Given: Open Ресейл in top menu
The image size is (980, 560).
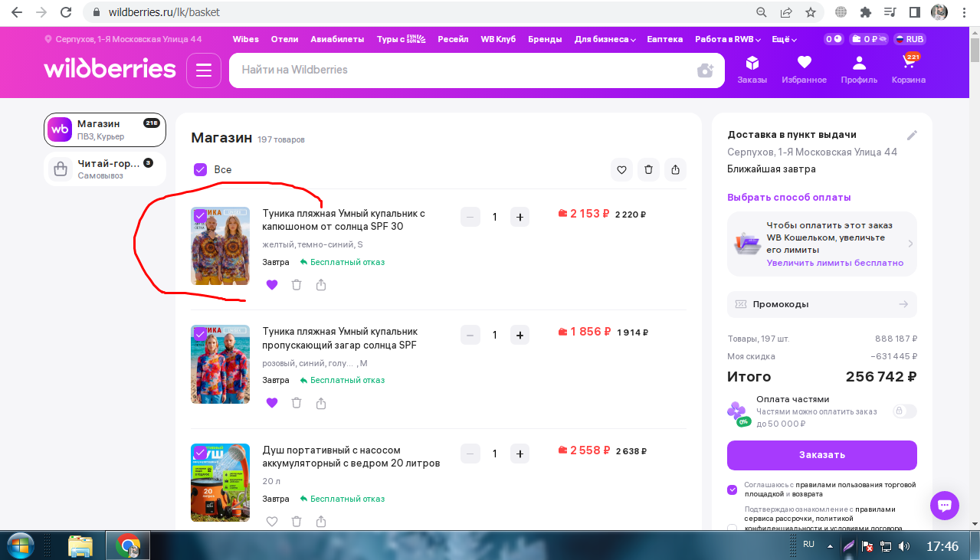Looking at the screenshot, I should (x=453, y=39).
